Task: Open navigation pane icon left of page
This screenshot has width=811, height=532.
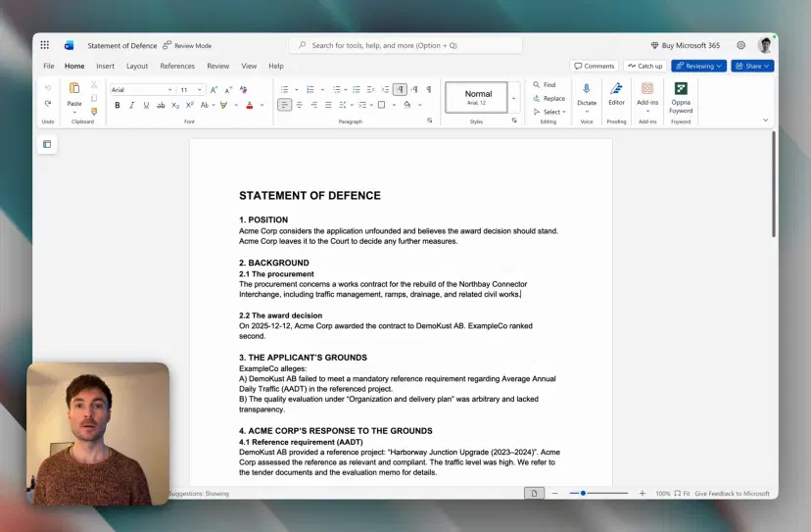Action: [47, 144]
